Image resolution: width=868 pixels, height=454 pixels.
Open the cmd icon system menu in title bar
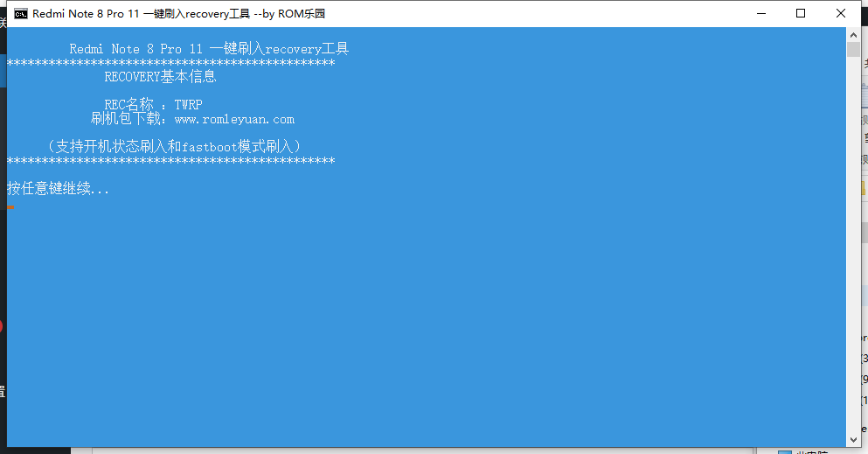tap(20, 13)
